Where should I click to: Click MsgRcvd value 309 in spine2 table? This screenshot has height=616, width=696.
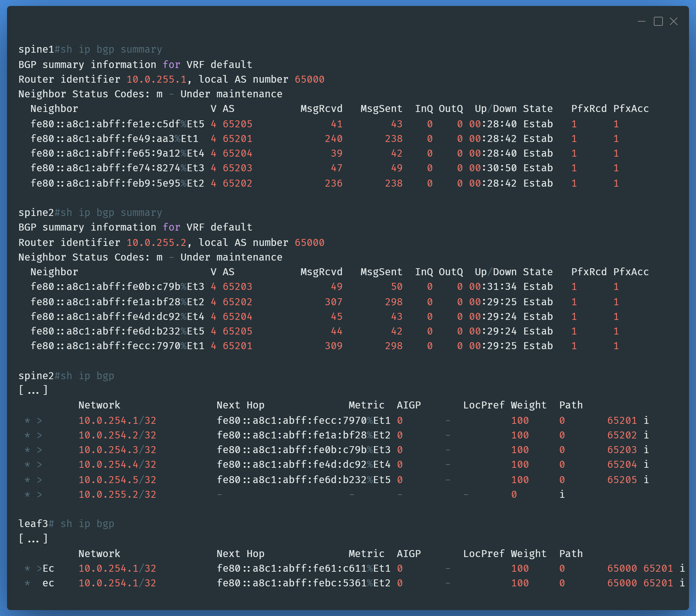tap(333, 346)
